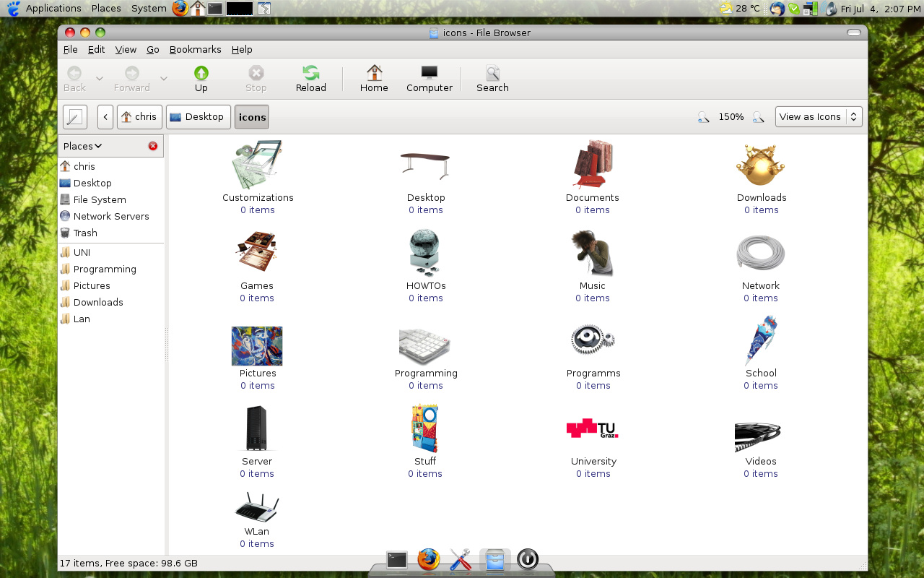
Task: Expand the Places side pane selector
Action: coord(83,146)
